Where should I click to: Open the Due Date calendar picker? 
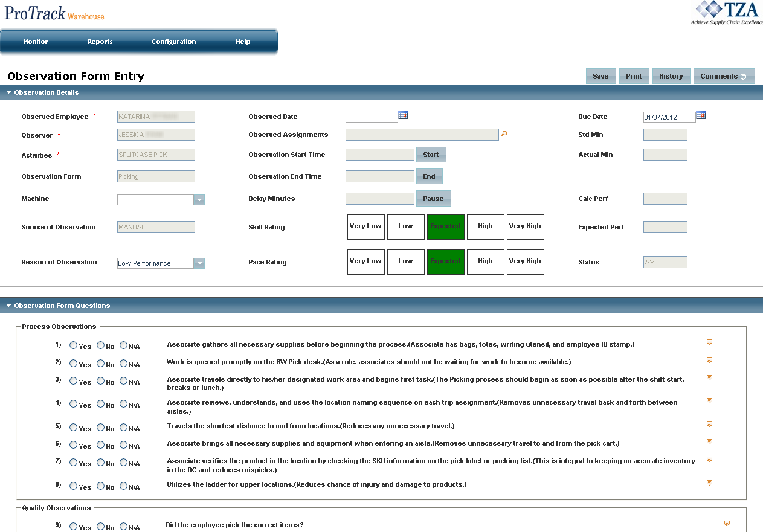701,115
